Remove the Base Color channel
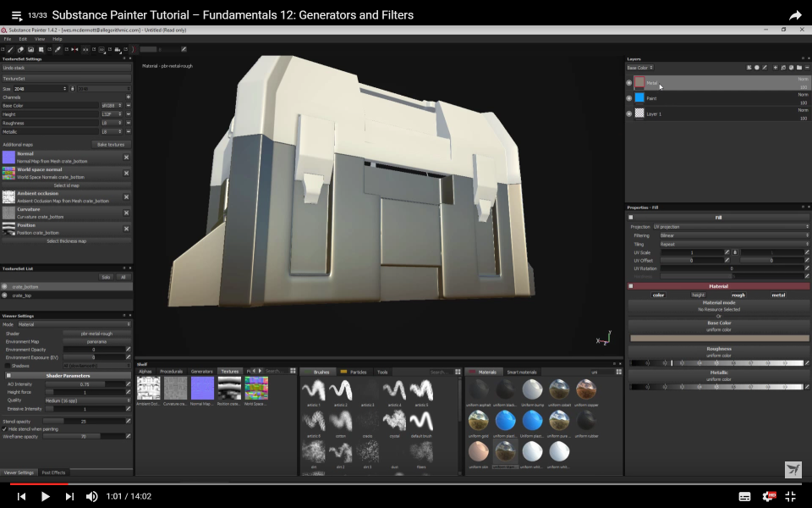The height and width of the screenshot is (508, 812). coord(128,106)
